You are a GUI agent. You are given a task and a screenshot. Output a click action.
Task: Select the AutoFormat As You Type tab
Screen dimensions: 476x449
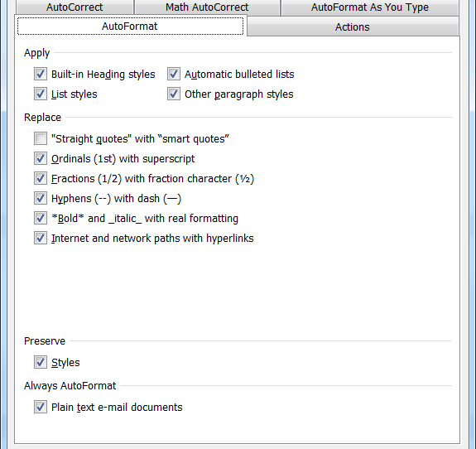tap(370, 7)
